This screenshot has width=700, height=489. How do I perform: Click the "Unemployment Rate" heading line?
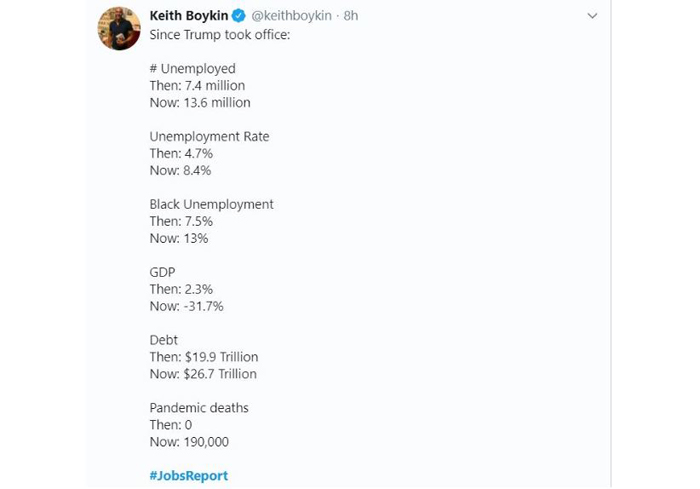[209, 137]
